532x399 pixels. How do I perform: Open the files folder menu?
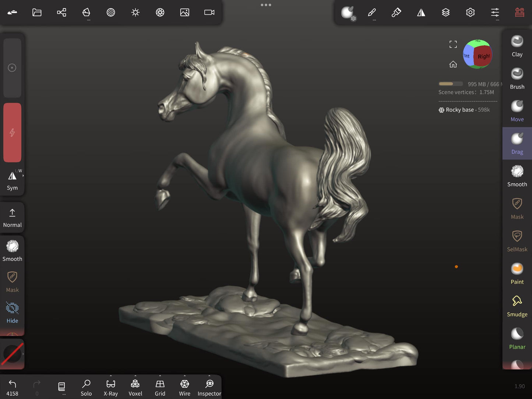tap(37, 13)
